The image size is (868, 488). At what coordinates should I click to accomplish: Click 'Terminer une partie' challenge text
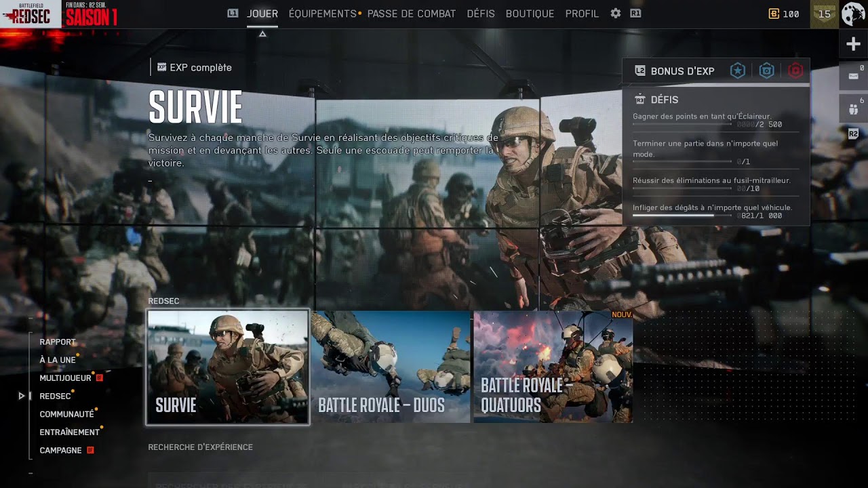pyautogui.click(x=705, y=148)
